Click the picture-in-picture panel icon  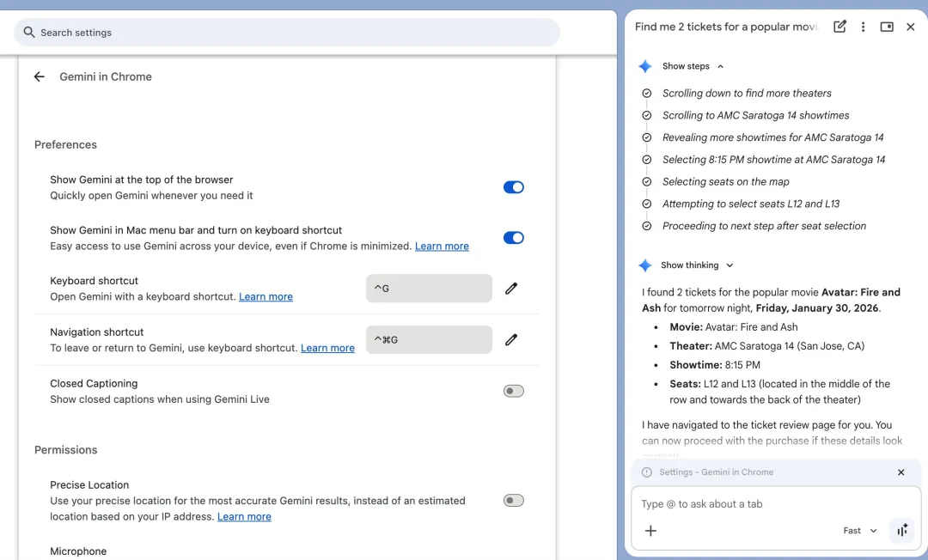point(887,27)
